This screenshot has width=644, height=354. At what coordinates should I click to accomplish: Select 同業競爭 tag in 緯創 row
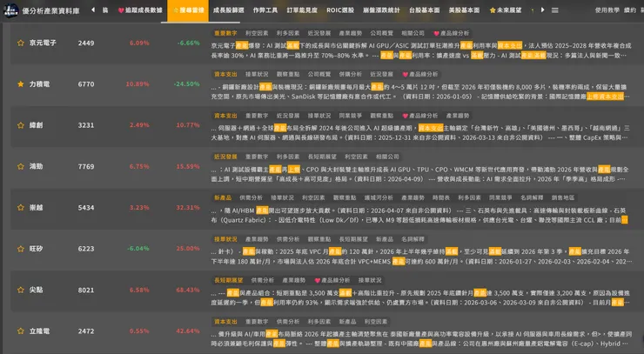point(351,116)
